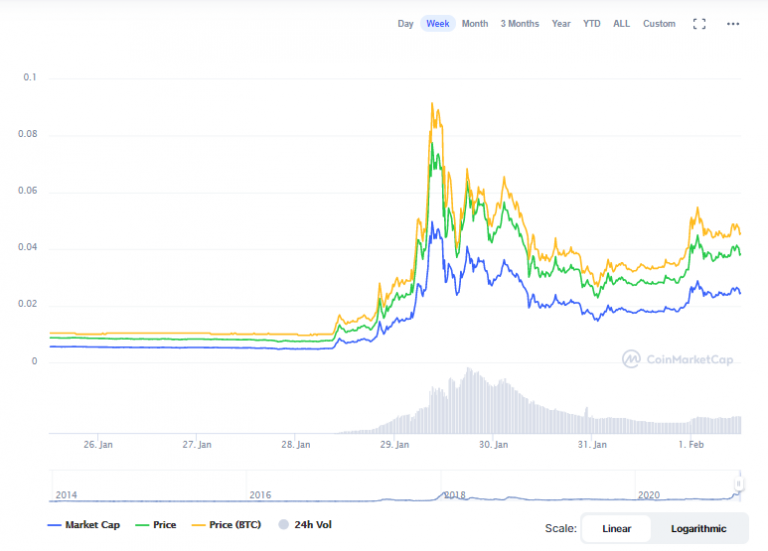Click the 1. Feb axis label
The image size is (768, 551).
tap(691, 445)
